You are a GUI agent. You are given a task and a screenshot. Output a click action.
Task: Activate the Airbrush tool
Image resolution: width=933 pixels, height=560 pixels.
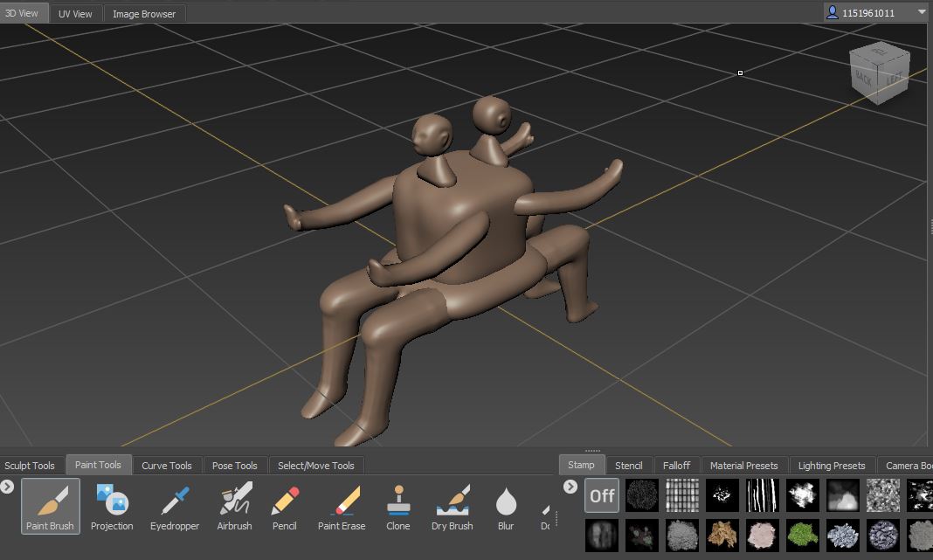(x=234, y=506)
